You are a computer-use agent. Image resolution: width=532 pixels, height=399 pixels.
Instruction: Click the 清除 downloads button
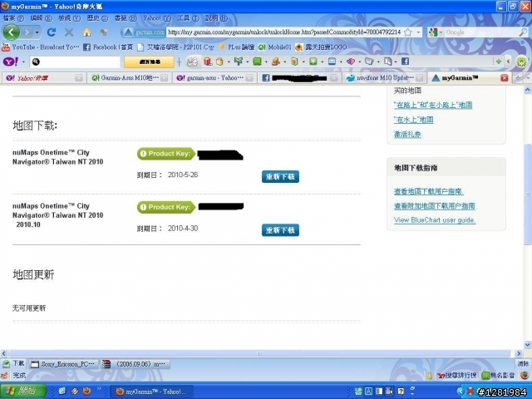point(523,364)
